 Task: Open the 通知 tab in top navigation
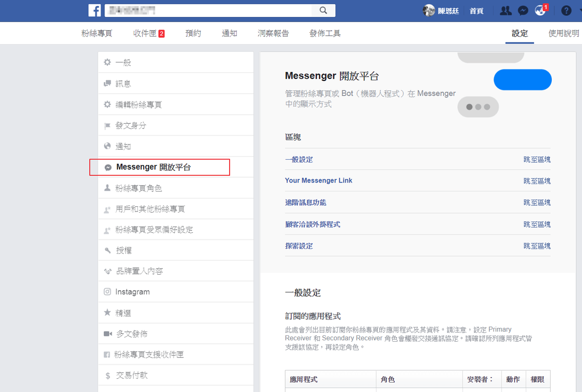[x=230, y=33]
